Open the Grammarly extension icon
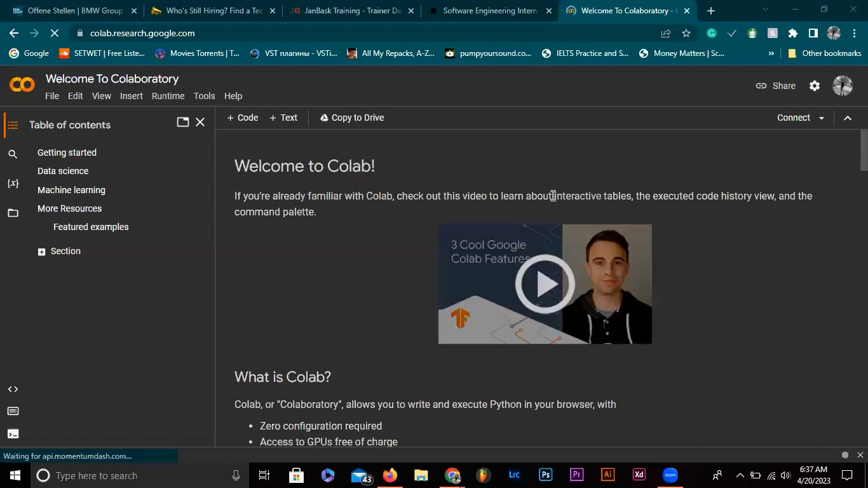 [x=712, y=33]
